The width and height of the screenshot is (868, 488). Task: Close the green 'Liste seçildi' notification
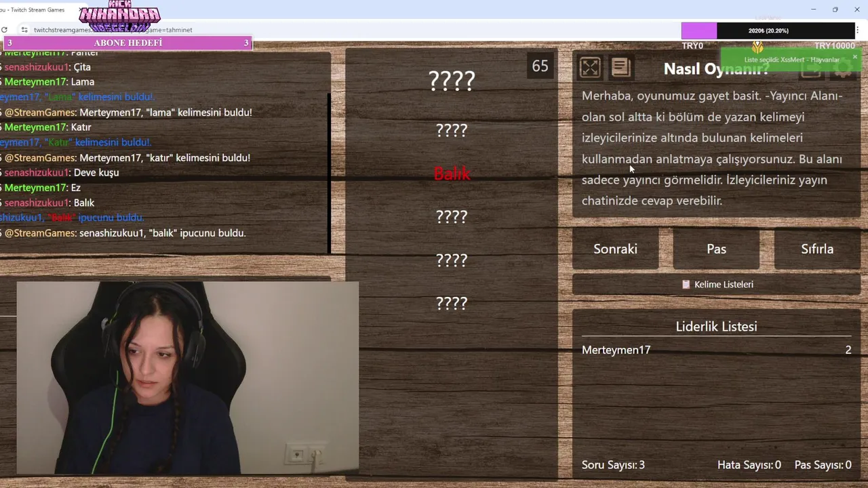click(854, 56)
